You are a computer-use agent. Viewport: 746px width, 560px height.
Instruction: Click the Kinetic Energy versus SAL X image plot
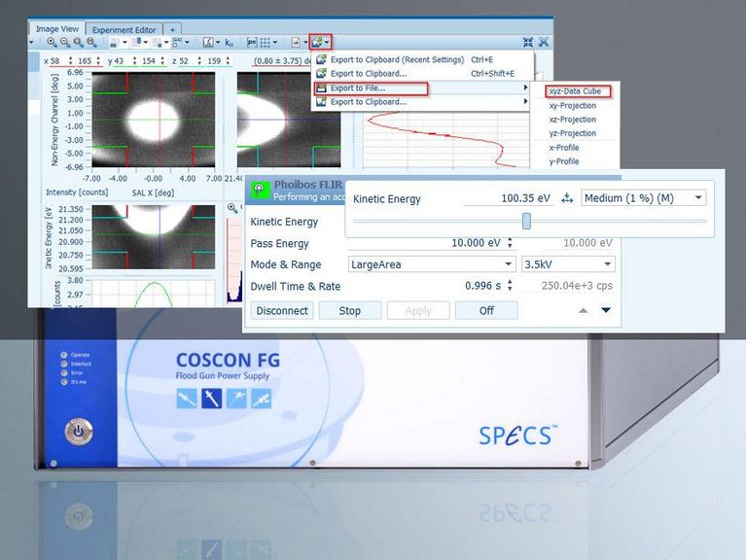click(x=154, y=237)
